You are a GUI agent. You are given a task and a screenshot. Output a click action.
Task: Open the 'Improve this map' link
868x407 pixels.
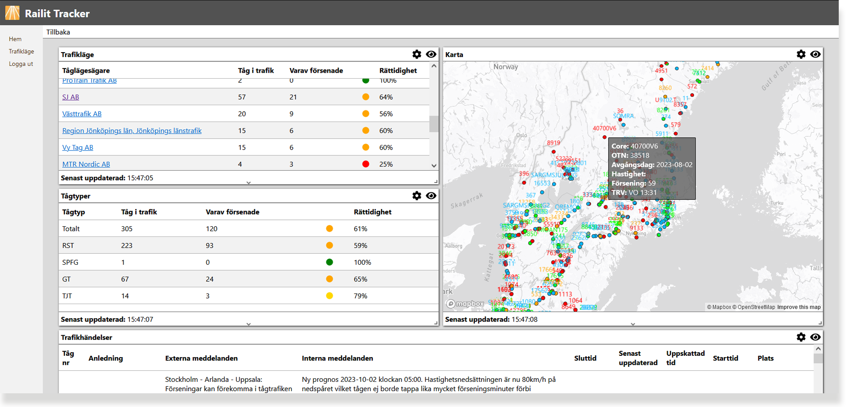pyautogui.click(x=799, y=307)
